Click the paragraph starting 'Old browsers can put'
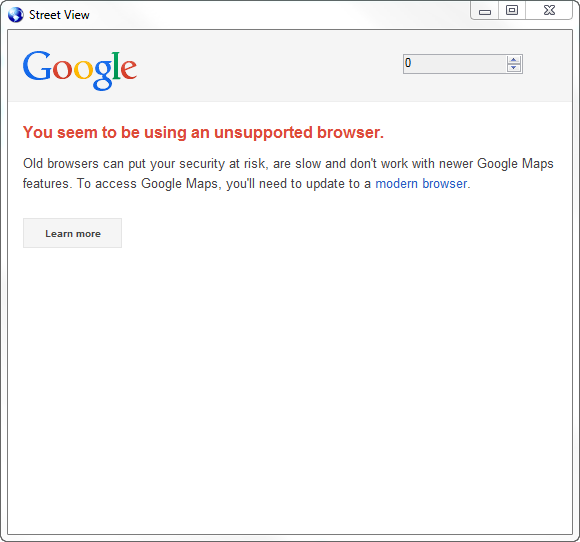 (x=288, y=174)
